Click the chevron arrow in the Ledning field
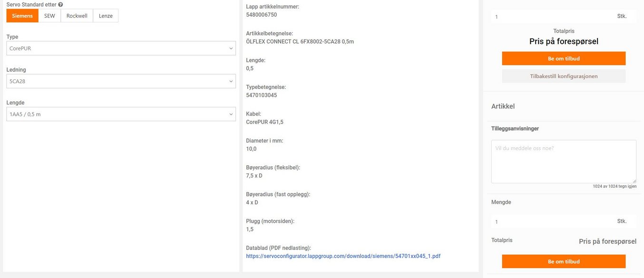 point(231,81)
